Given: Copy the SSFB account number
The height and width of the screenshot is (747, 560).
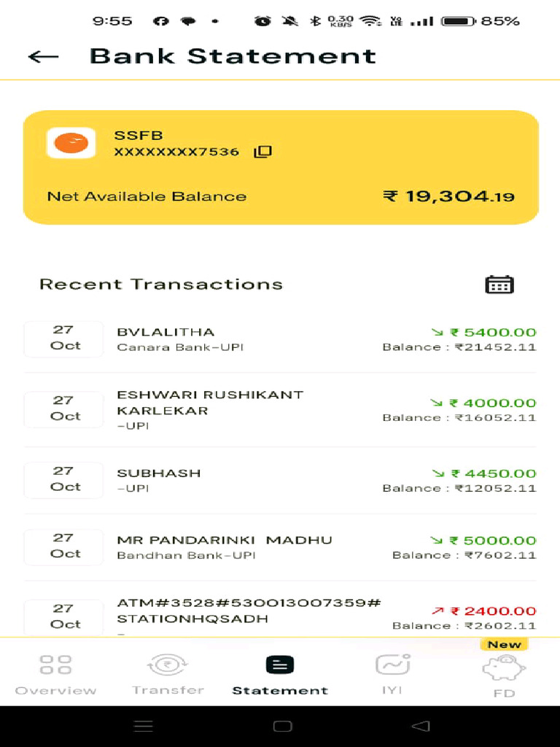Looking at the screenshot, I should click(262, 152).
